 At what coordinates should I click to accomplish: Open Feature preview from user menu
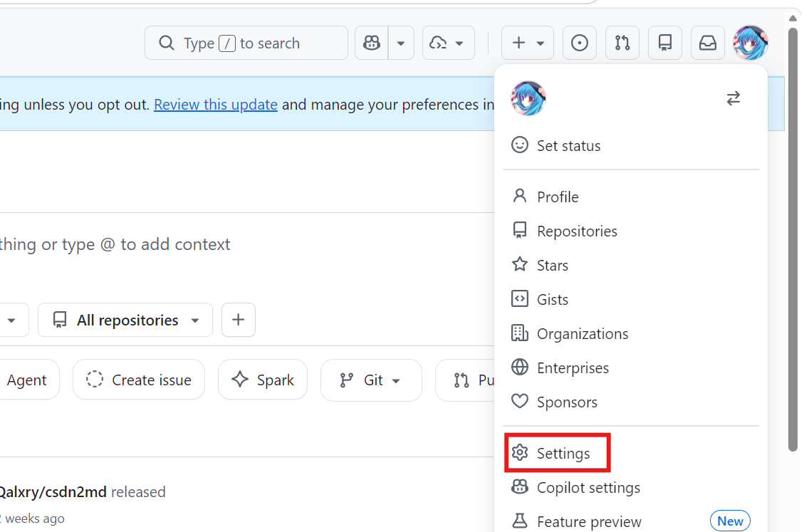coord(631,522)
